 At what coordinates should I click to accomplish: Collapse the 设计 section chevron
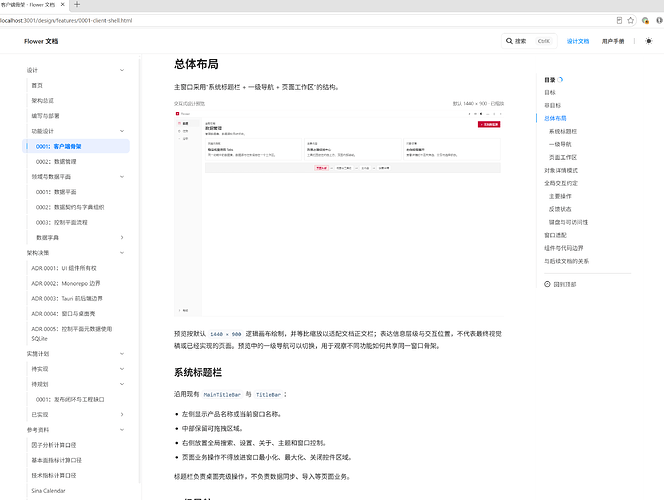point(122,70)
